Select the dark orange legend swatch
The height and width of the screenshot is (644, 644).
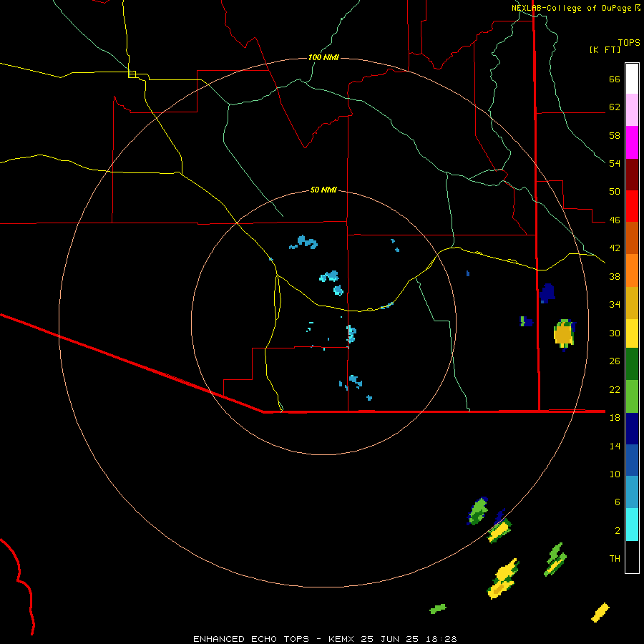632,238
